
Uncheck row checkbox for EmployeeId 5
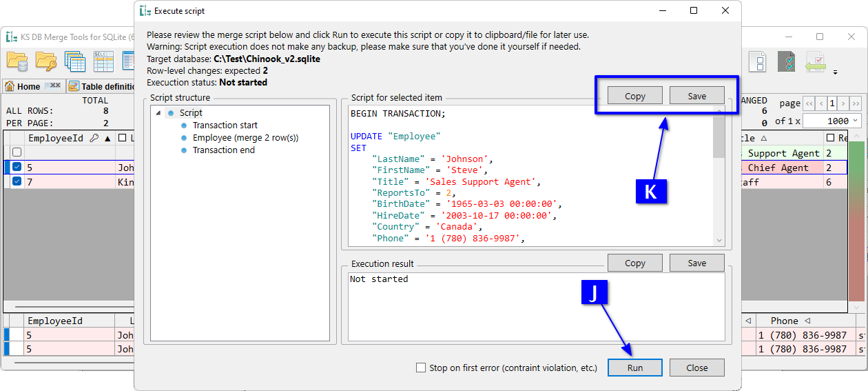point(17,167)
